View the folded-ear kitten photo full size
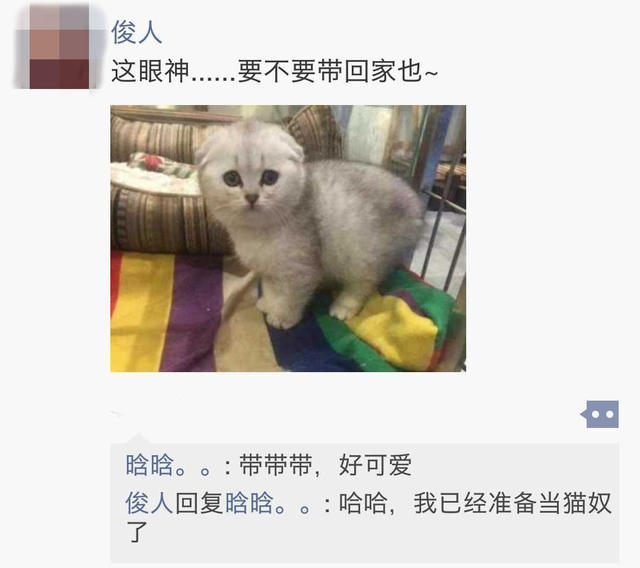Viewport: 640px width, 568px height. tap(288, 238)
